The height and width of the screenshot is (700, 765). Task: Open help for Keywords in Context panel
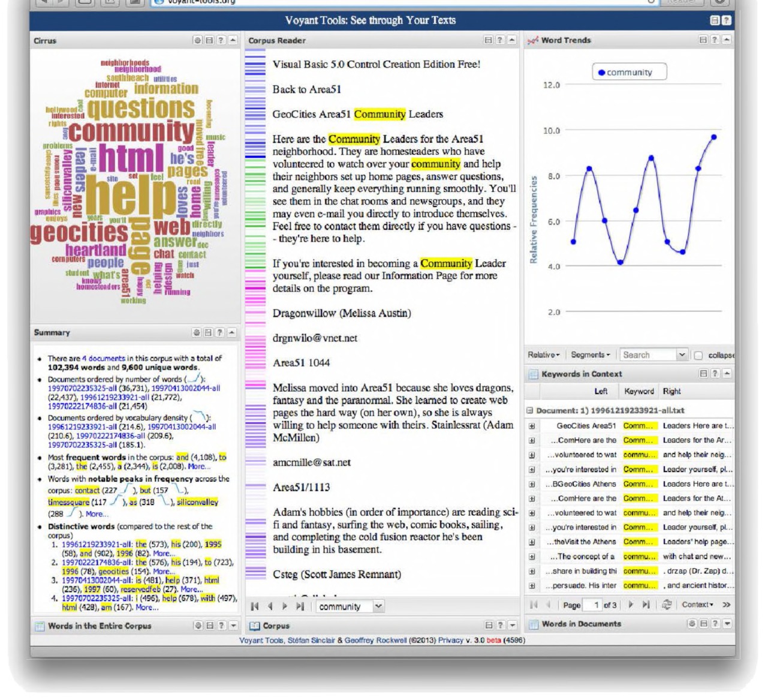(715, 374)
